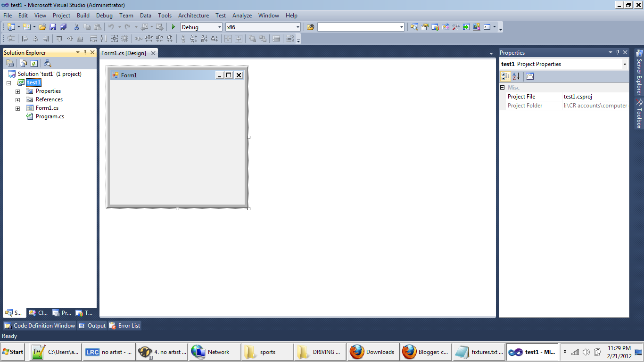This screenshot has height=362, width=644.
Task: Click inside the quick search box
Action: click(358, 27)
